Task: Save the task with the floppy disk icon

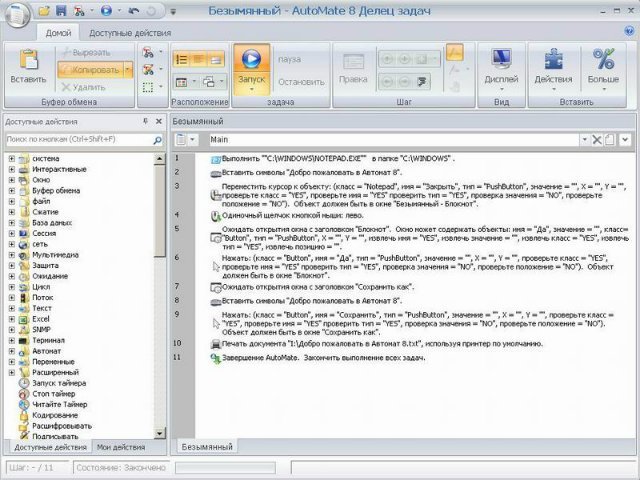Action: (x=61, y=11)
